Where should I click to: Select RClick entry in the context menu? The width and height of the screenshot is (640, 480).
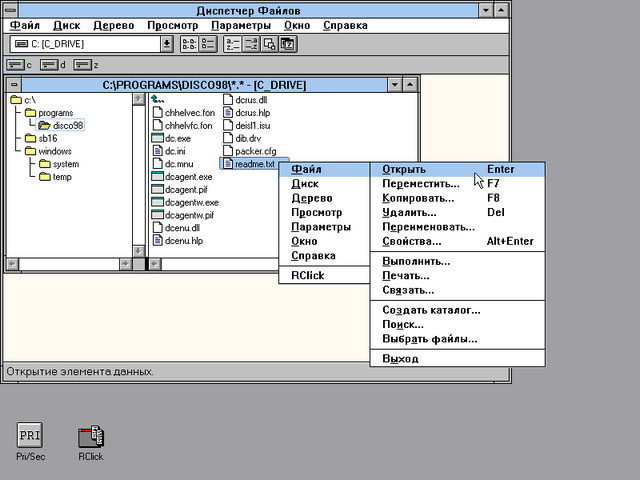307,275
